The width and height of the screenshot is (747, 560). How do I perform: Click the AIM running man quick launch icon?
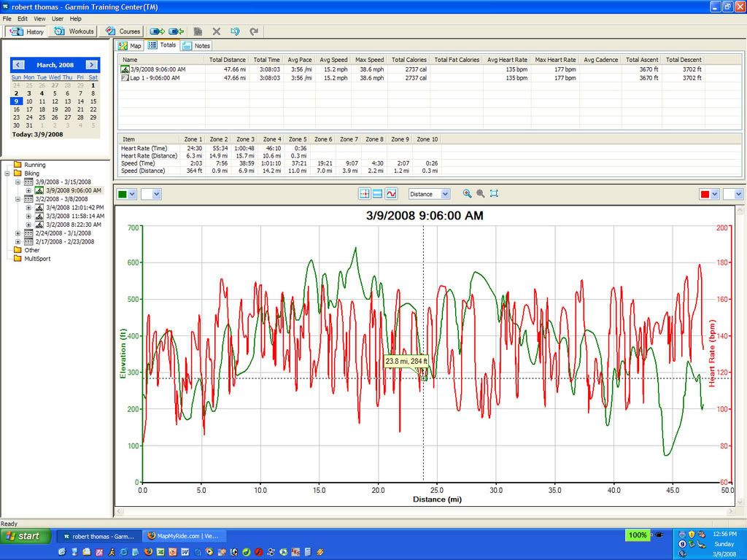112,553
